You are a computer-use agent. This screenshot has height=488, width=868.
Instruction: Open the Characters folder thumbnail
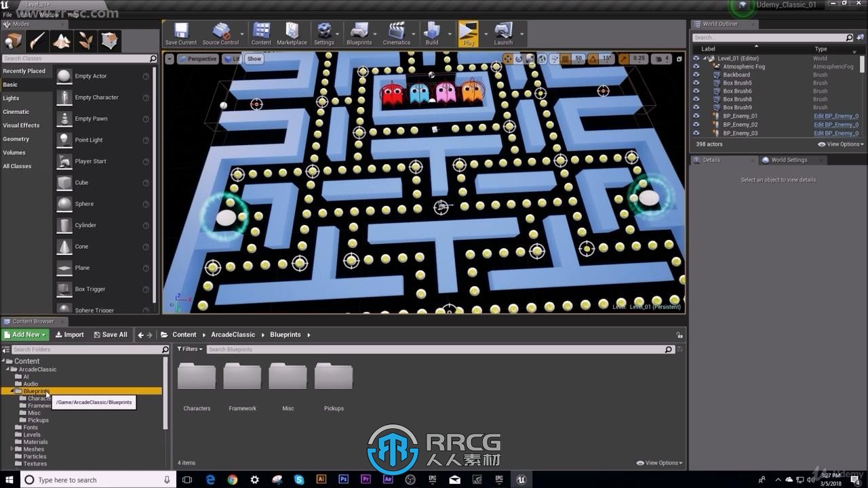(197, 377)
